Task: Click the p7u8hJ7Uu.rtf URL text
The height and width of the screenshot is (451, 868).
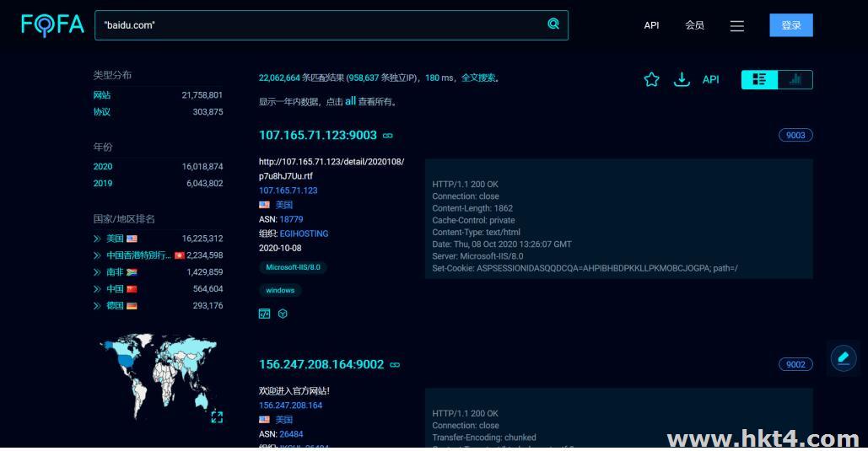Action: 286,176
